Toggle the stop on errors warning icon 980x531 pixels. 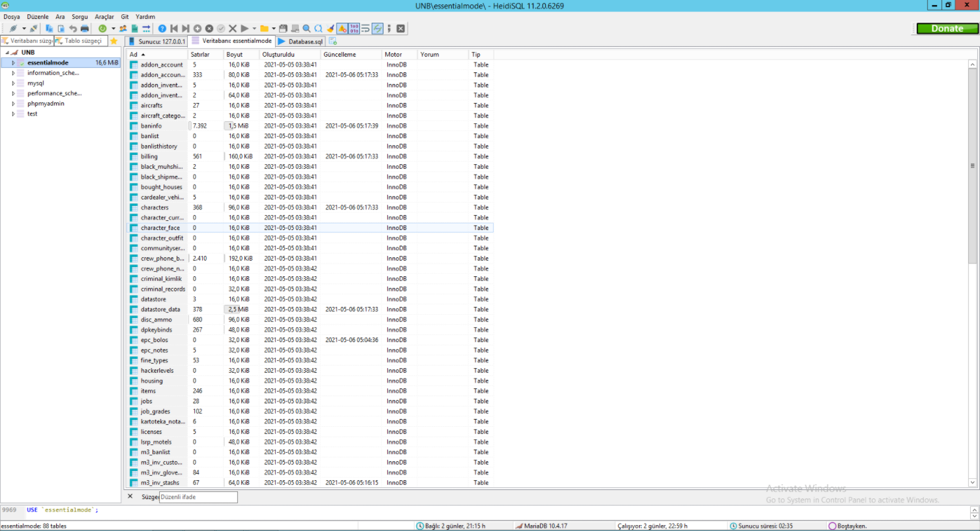tap(342, 29)
